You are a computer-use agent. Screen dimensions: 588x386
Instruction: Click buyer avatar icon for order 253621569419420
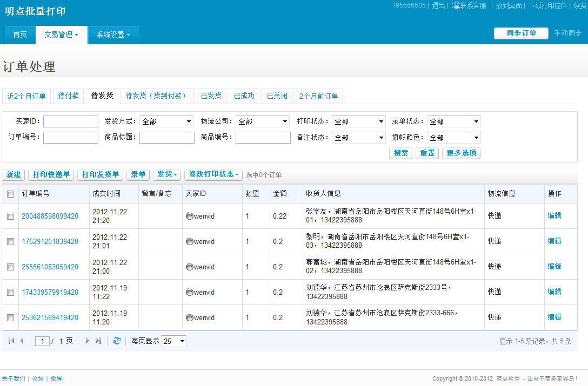190,318
